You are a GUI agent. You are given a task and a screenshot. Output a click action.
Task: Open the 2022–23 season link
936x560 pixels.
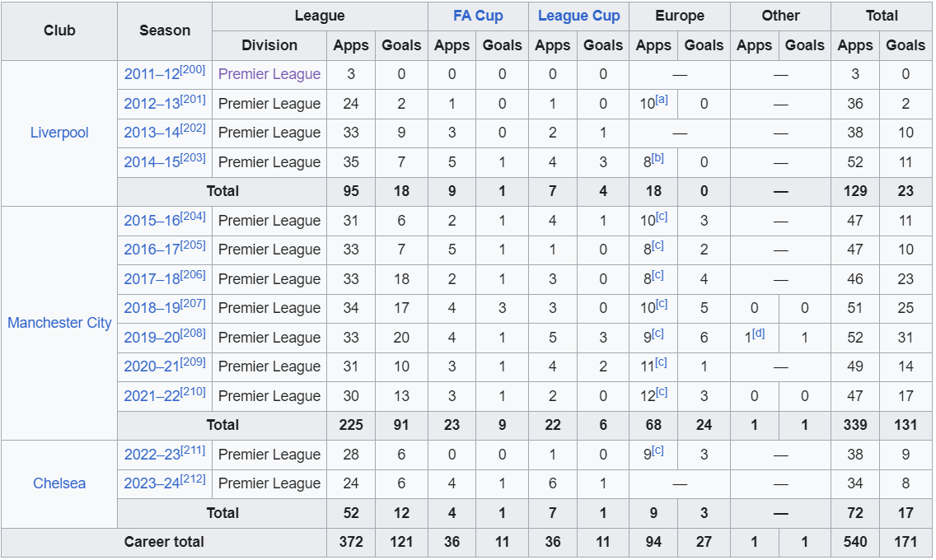(152, 455)
